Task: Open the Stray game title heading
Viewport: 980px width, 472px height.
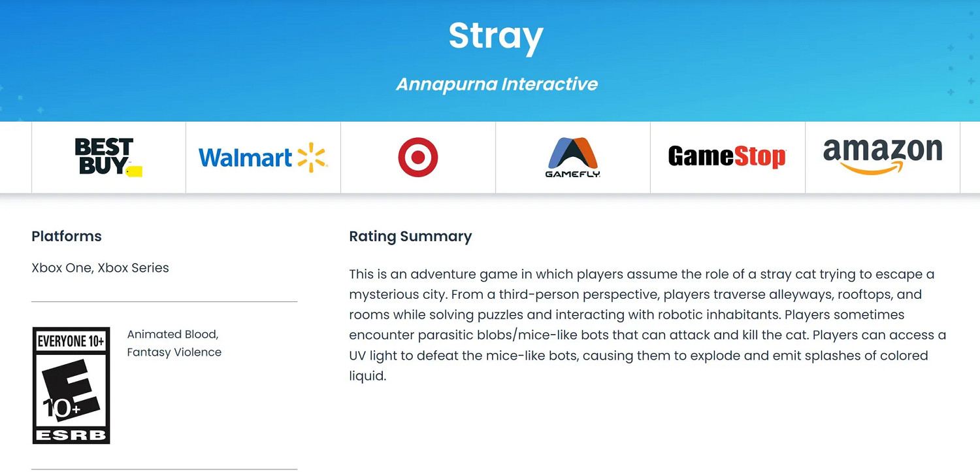Action: (495, 36)
